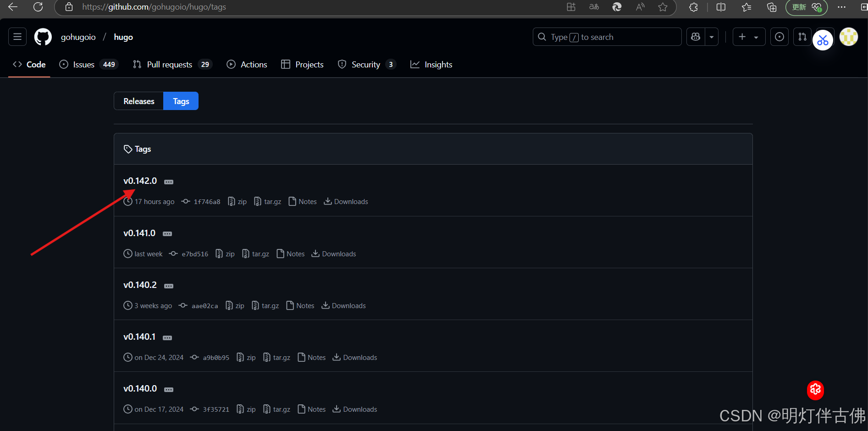Open the Projects tab

click(302, 64)
